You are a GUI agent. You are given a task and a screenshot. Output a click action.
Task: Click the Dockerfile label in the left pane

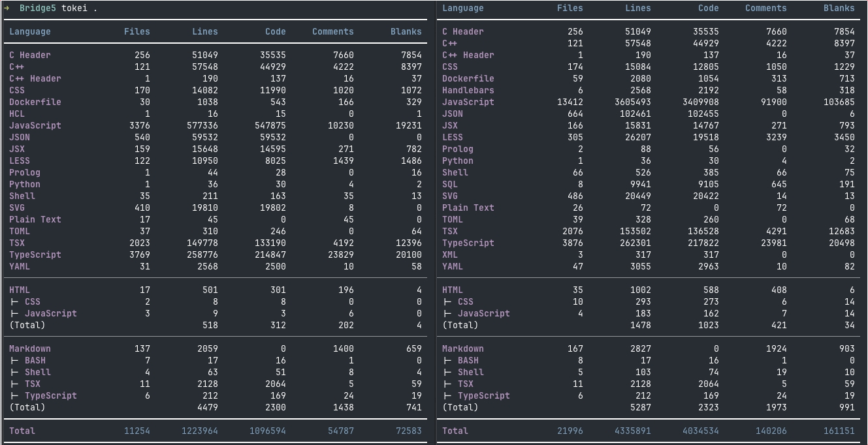point(35,102)
